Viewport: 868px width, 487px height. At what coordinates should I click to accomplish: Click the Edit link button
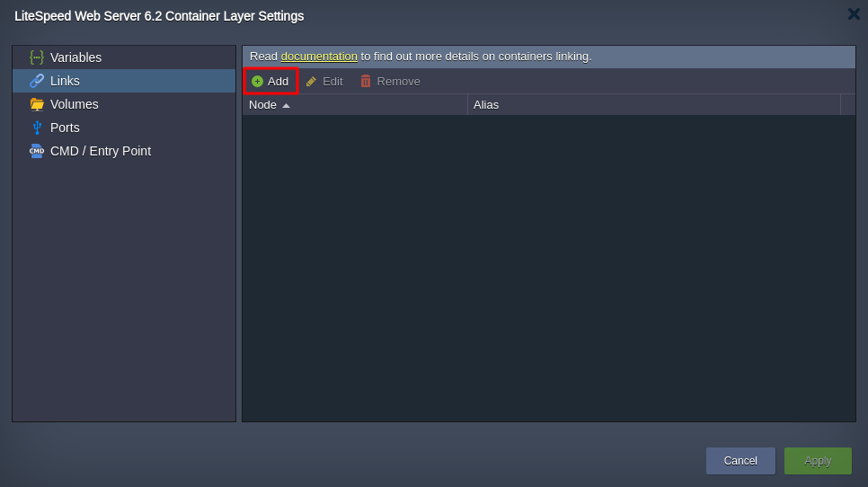point(324,82)
